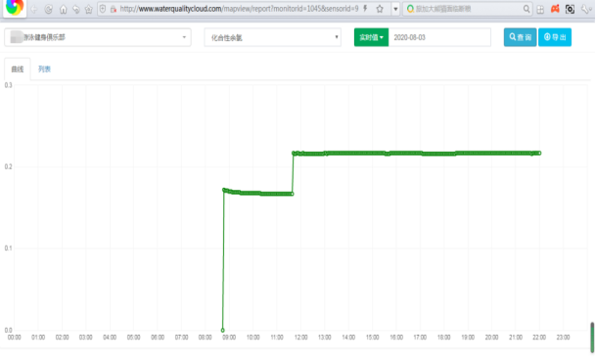Open the red game controller extension
Viewport: 596px width, 364px height.
(x=555, y=9)
